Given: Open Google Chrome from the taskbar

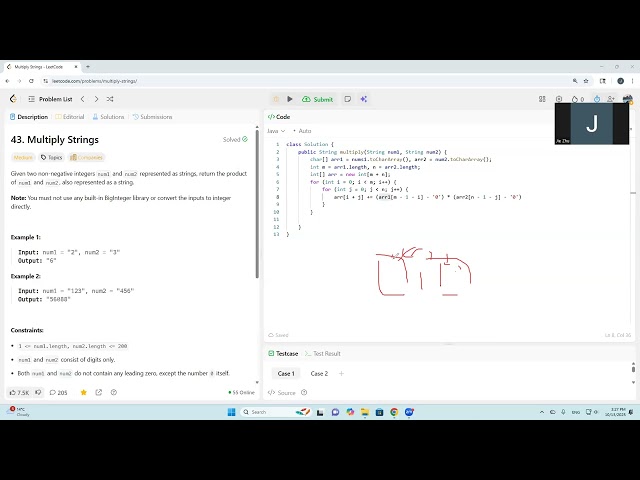Looking at the screenshot, I should 394,412.
